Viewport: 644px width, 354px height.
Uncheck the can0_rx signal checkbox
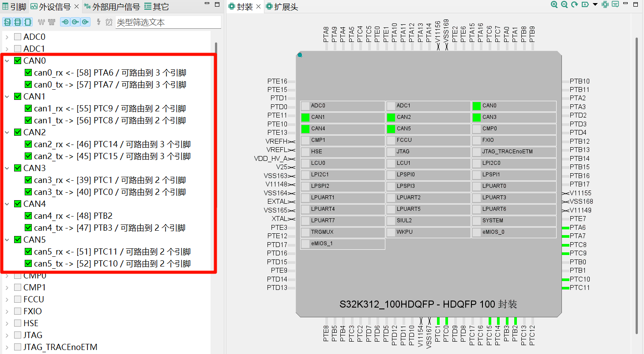28,72
